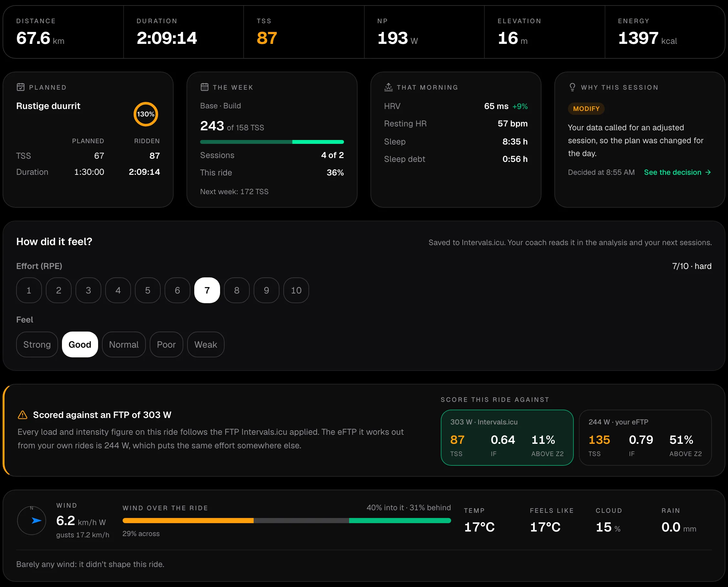The width and height of the screenshot is (728, 587).
Task: Click the 11% above Z2 value
Action: pos(543,440)
